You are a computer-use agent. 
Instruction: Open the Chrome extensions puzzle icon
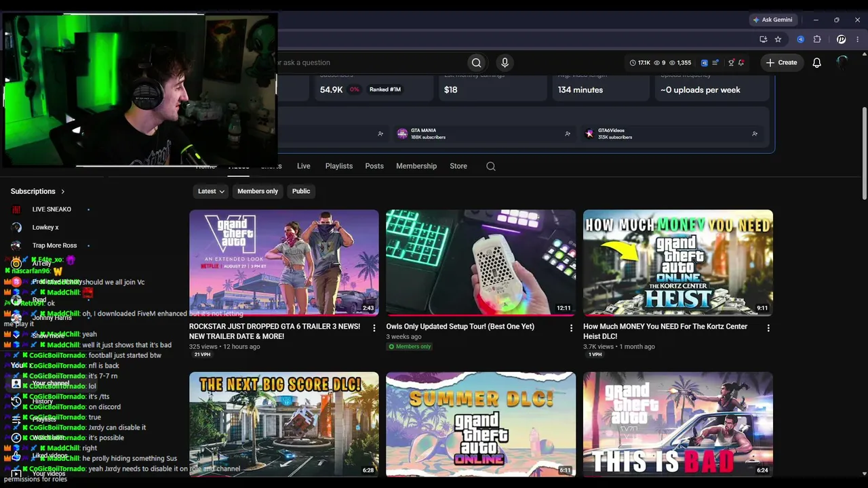pyautogui.click(x=817, y=39)
